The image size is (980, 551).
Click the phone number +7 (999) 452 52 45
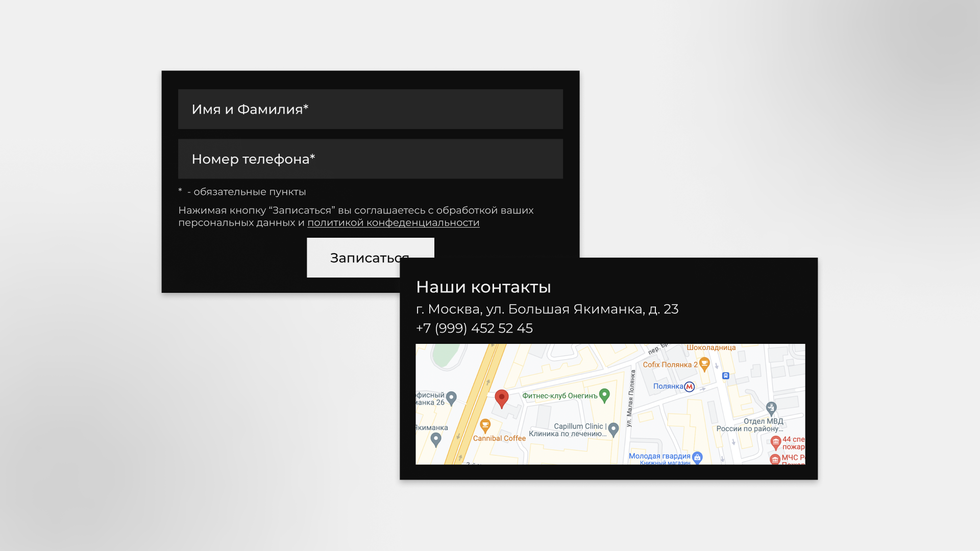(x=474, y=329)
